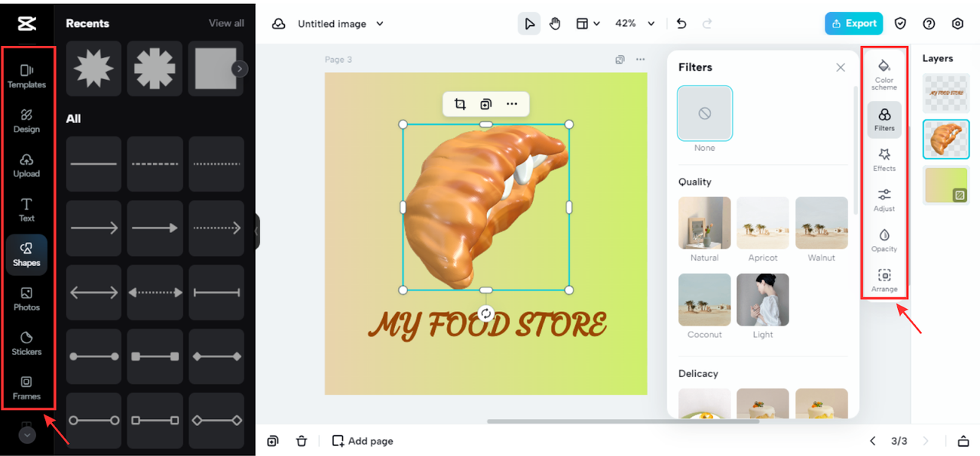Open the Photos sidebar panel
The width and height of the screenshot is (980, 456).
[27, 299]
